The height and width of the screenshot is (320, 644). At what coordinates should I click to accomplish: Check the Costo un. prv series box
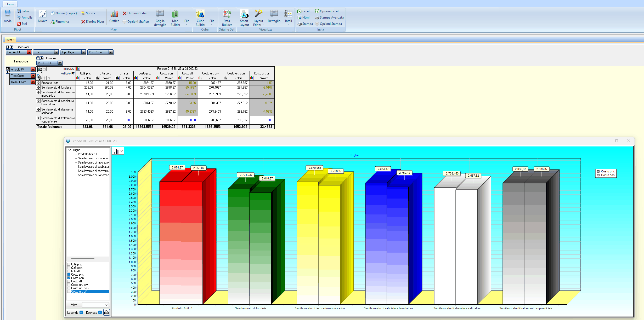(x=69, y=285)
